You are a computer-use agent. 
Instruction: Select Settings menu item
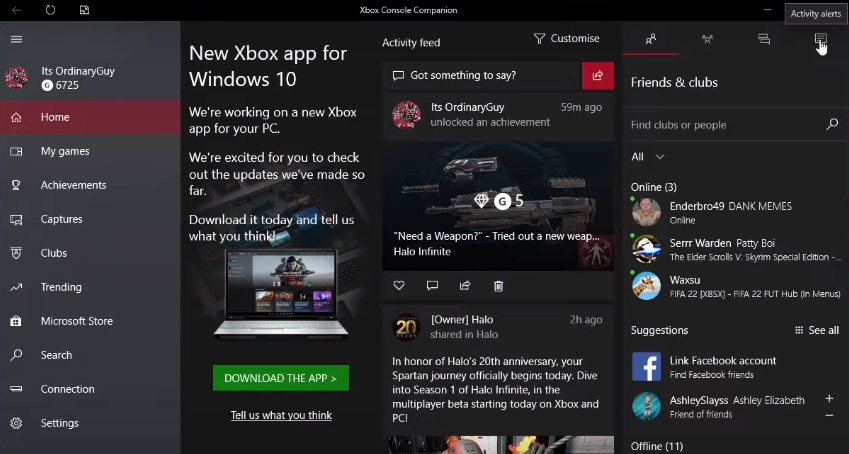[90, 423]
